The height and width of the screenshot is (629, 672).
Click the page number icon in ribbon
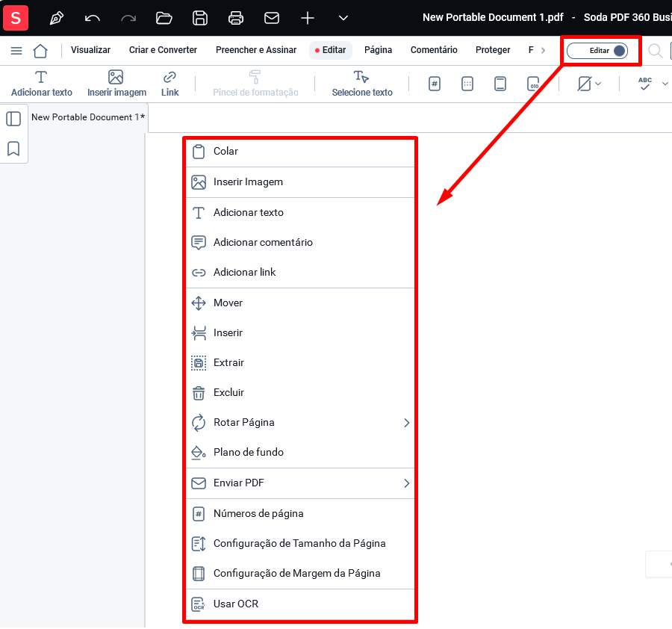pyautogui.click(x=434, y=84)
